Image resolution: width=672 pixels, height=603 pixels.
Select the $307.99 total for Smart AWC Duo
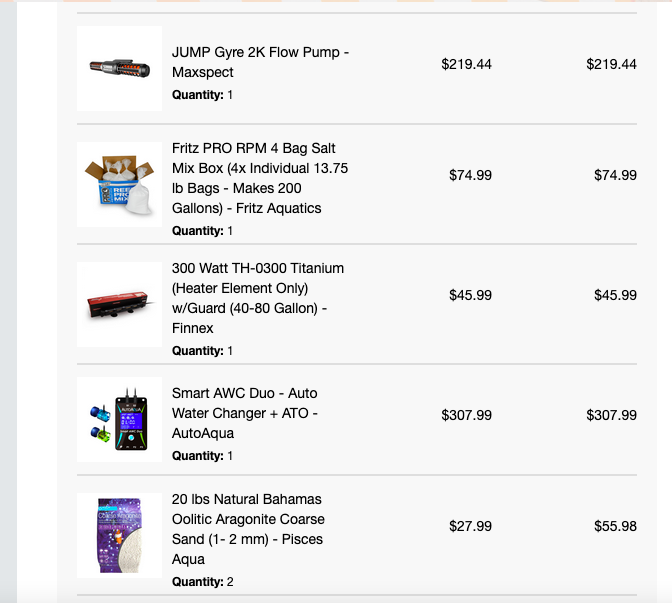[611, 415]
